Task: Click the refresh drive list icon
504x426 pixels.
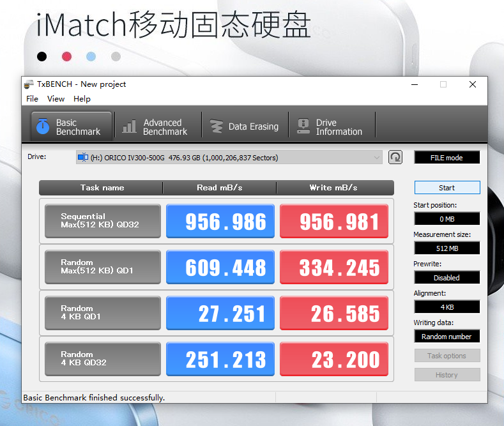Action: 395,157
